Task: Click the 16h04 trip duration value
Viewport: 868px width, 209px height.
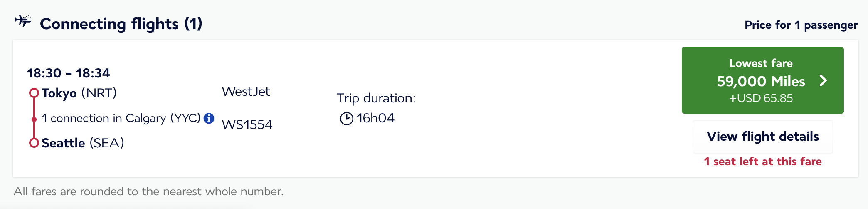Action: click(375, 119)
